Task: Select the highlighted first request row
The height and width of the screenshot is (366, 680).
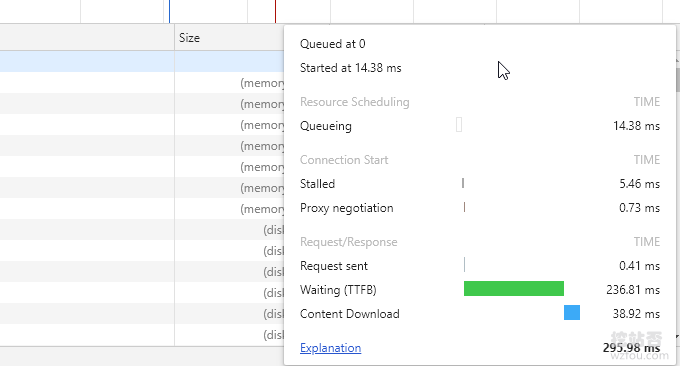Action: [142, 62]
